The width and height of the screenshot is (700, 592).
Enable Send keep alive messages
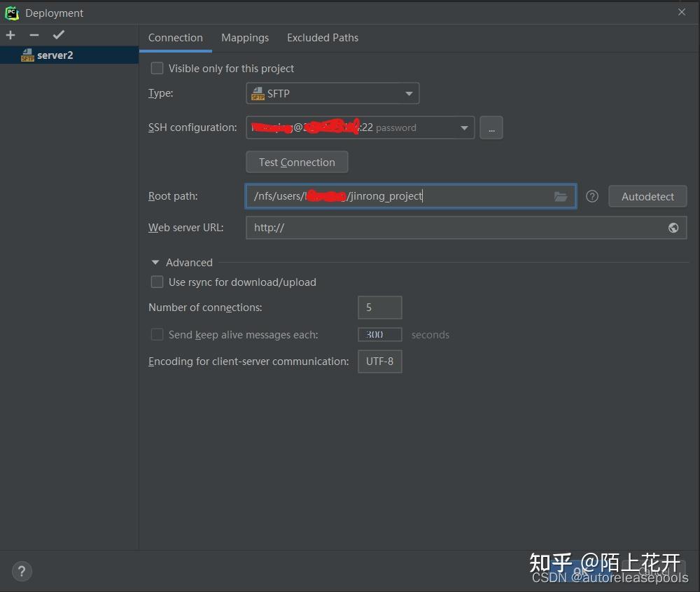coord(157,334)
